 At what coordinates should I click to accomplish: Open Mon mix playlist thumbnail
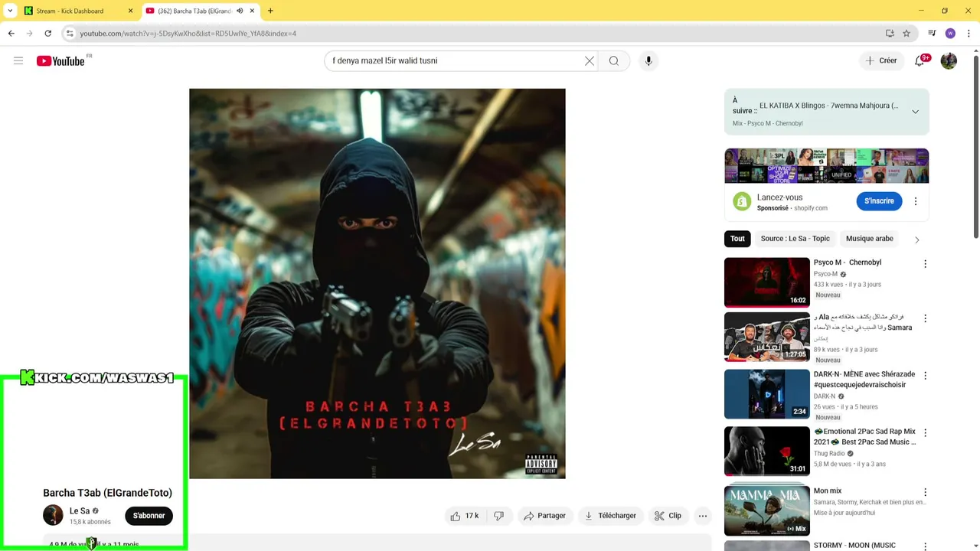pos(766,510)
